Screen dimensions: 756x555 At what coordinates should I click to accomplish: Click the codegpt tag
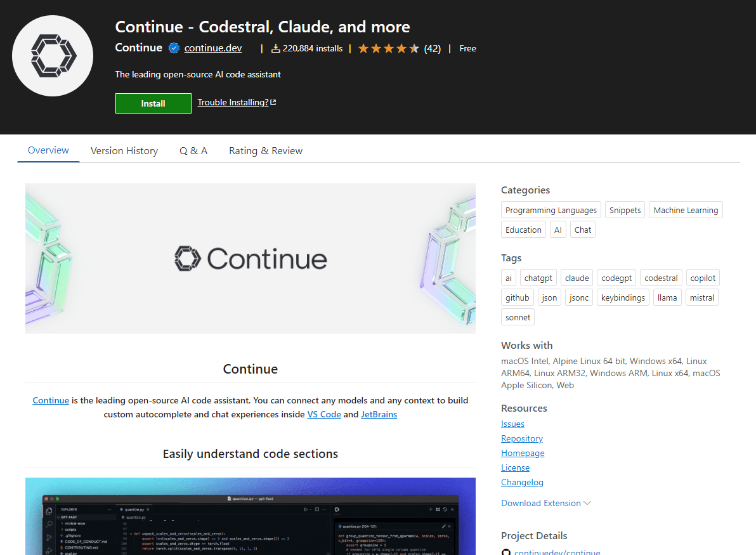616,278
